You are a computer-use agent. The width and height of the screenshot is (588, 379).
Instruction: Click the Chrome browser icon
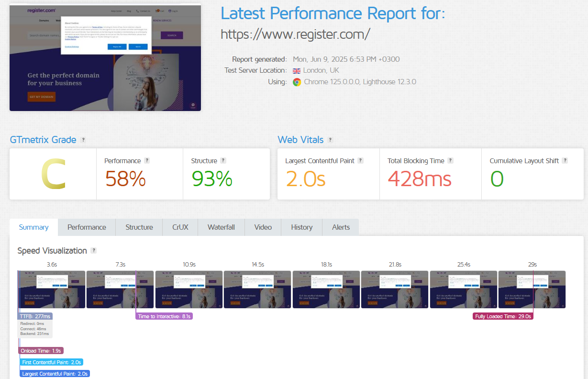(x=297, y=82)
